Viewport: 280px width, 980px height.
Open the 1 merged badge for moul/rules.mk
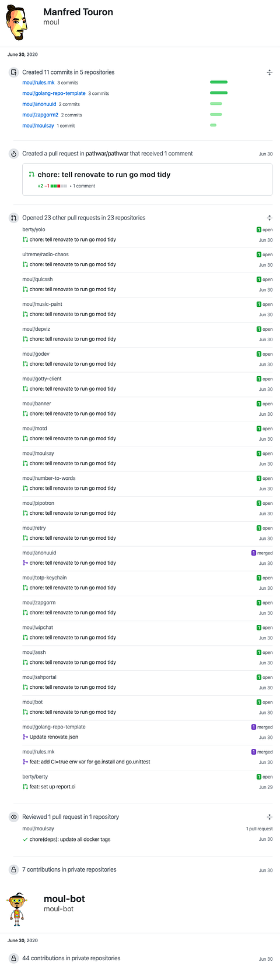(x=262, y=752)
